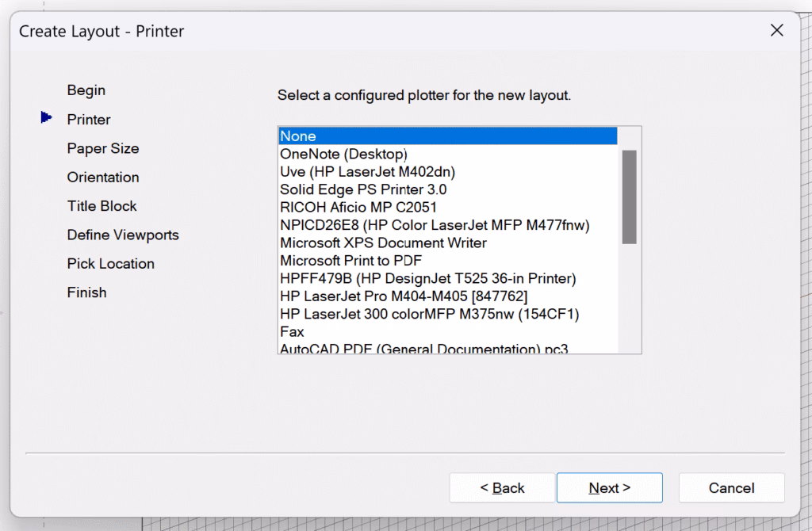This screenshot has width=812, height=531.
Task: Go to previous step with Back button
Action: click(502, 487)
